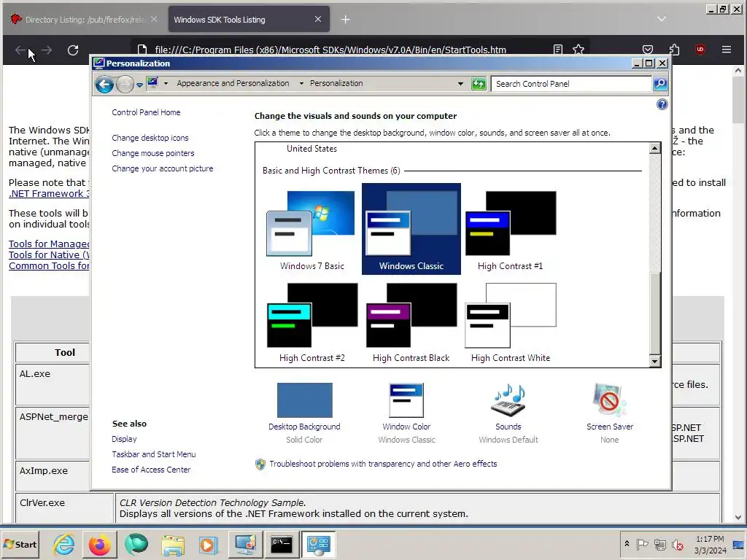Image resolution: width=747 pixels, height=560 pixels.
Task: Open Firefox from the taskbar
Action: click(99, 544)
